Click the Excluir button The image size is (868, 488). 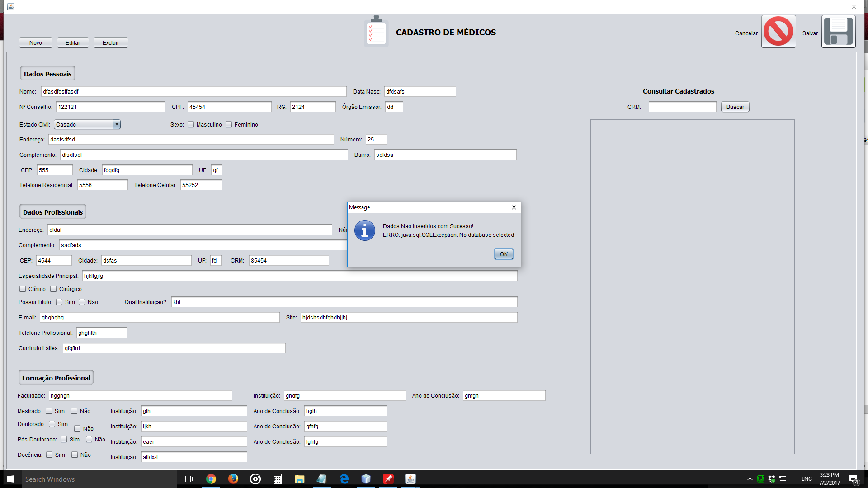coord(111,43)
